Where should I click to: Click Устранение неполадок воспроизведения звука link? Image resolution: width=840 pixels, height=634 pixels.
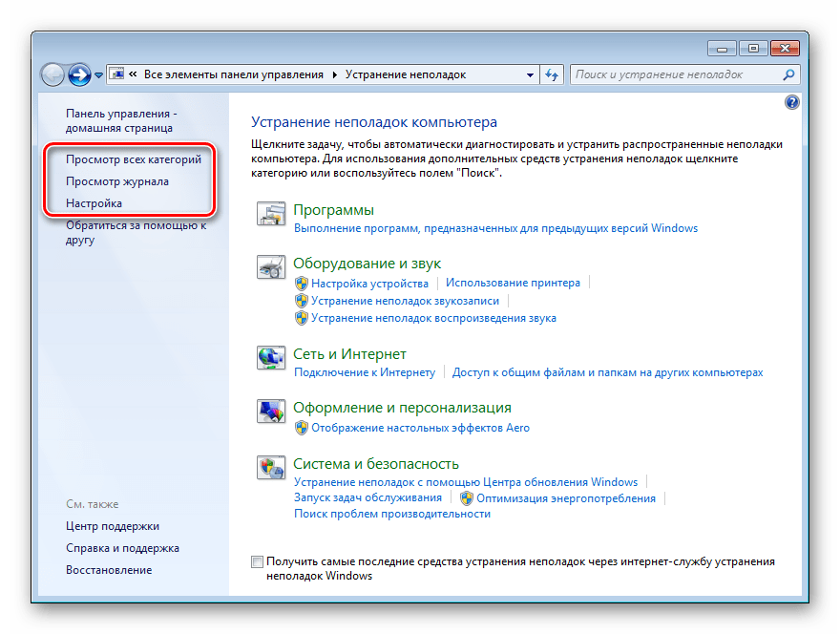[433, 318]
